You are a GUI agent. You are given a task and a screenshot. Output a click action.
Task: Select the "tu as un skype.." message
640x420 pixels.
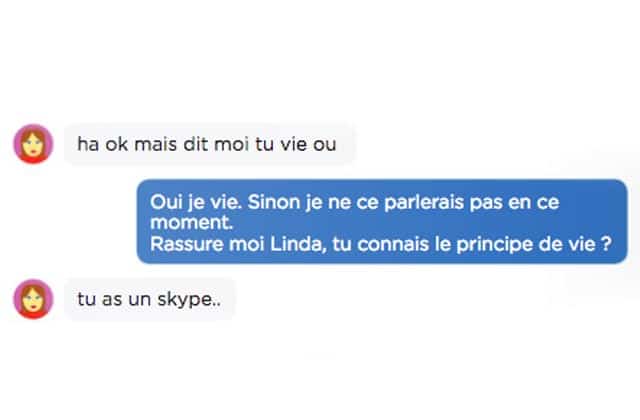tap(150, 298)
